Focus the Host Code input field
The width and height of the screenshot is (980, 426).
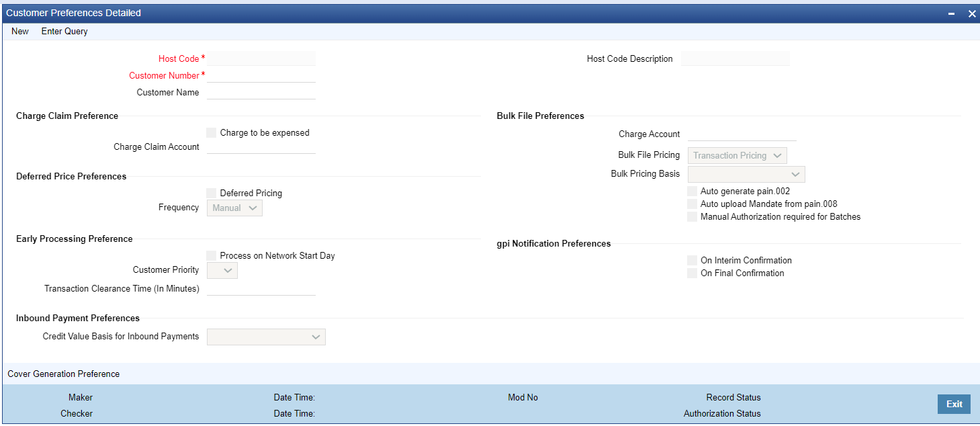coord(261,58)
